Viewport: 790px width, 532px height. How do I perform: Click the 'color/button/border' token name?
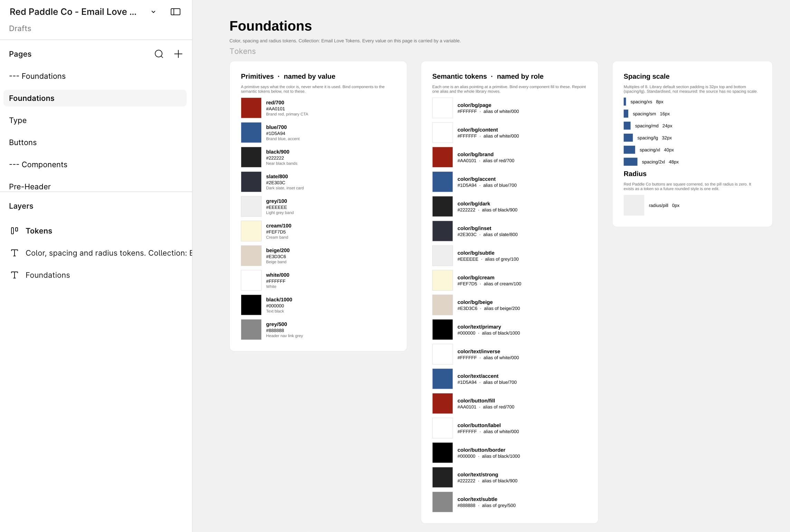[481, 450]
